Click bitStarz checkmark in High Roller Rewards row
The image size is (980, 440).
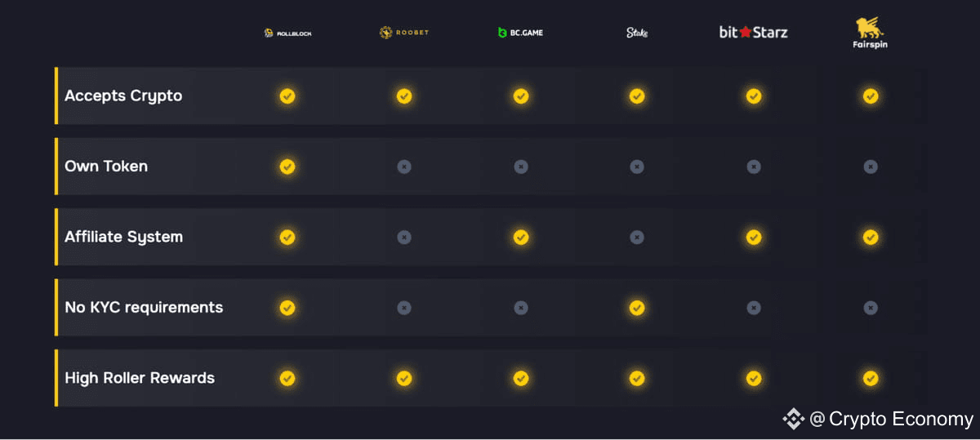click(x=754, y=379)
